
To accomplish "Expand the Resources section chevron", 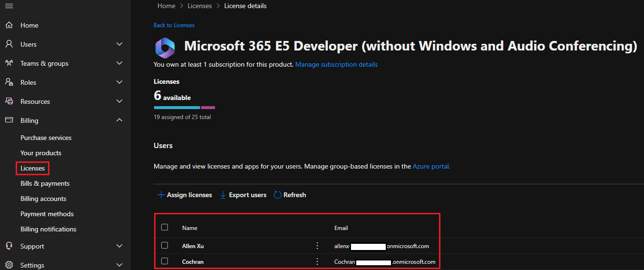I will [x=119, y=101].
